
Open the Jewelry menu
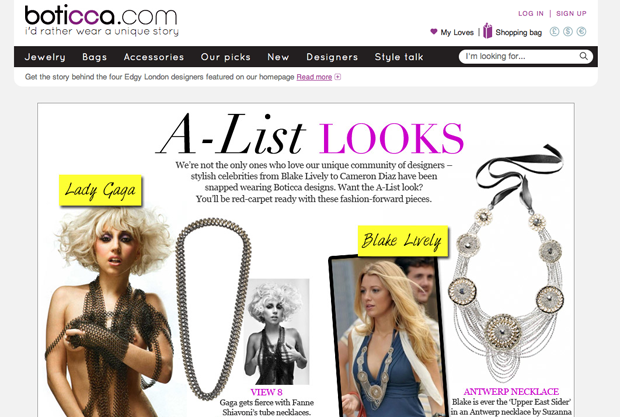45,57
